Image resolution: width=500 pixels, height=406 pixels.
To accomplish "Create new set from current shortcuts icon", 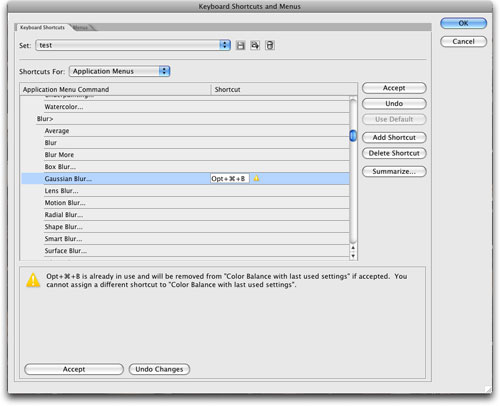I will click(255, 45).
